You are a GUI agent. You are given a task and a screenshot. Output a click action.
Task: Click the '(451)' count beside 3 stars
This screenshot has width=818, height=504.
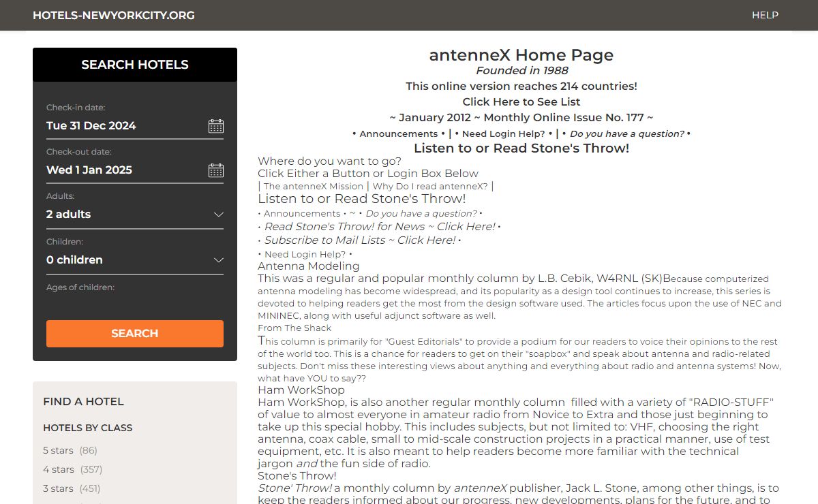pyautogui.click(x=91, y=488)
